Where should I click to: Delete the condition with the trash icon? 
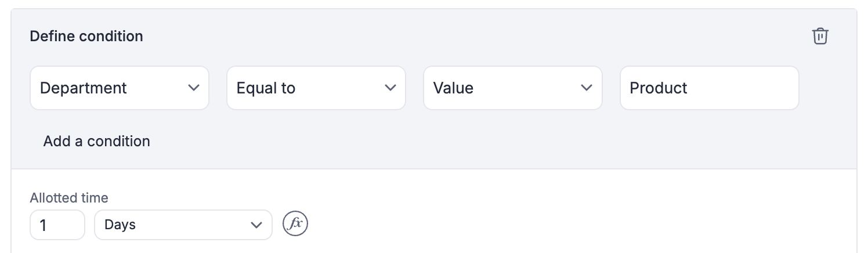tap(820, 36)
